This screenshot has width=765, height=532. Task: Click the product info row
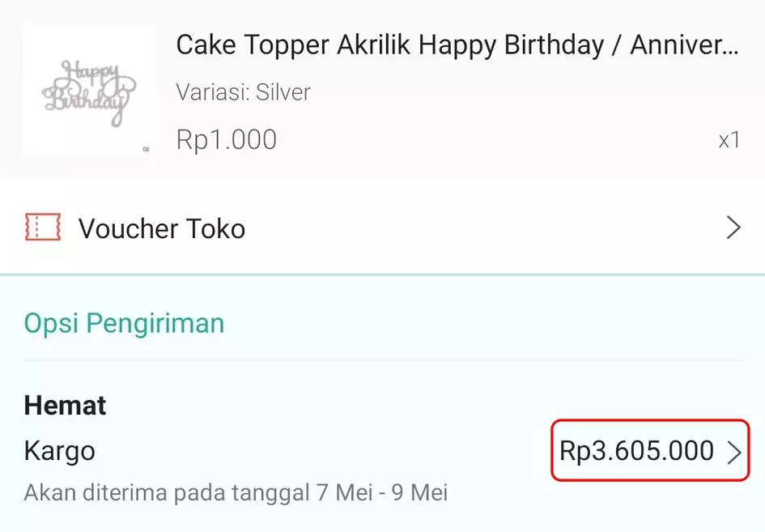(380, 91)
